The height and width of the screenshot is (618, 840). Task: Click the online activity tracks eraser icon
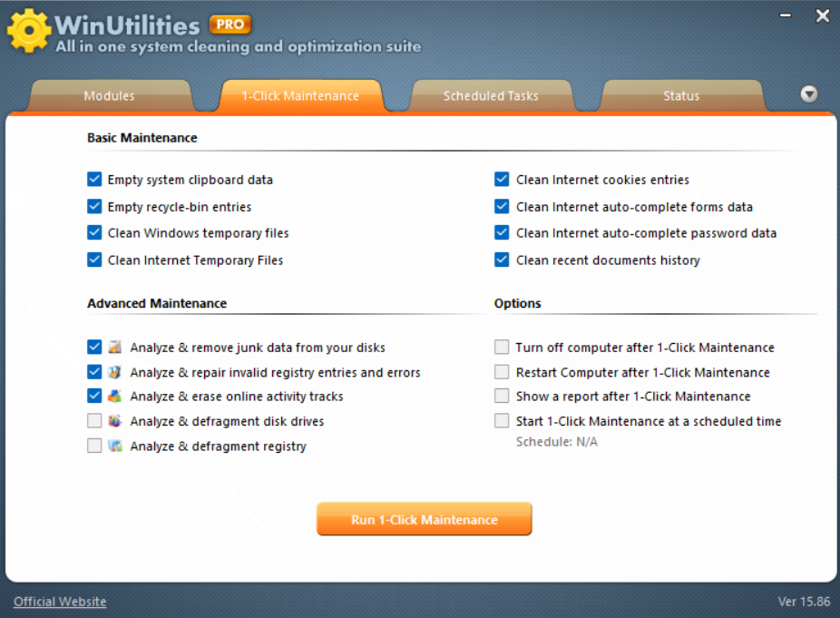click(x=114, y=396)
